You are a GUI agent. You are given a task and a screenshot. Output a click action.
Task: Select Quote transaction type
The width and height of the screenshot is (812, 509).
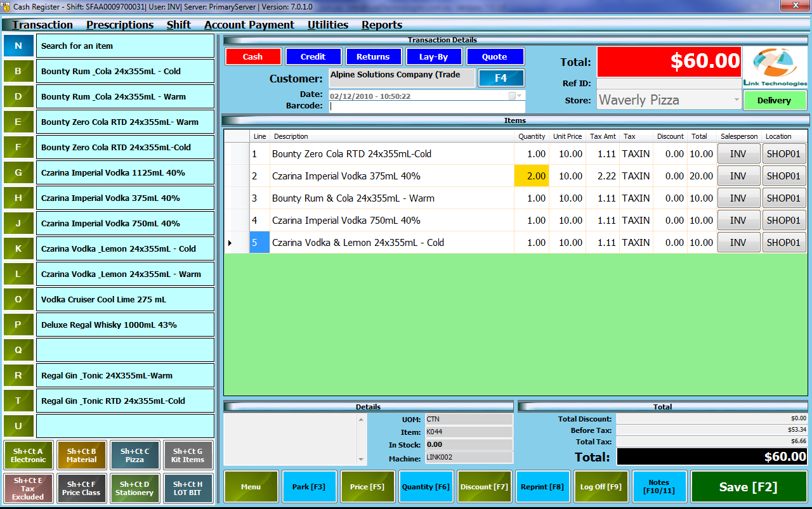494,56
